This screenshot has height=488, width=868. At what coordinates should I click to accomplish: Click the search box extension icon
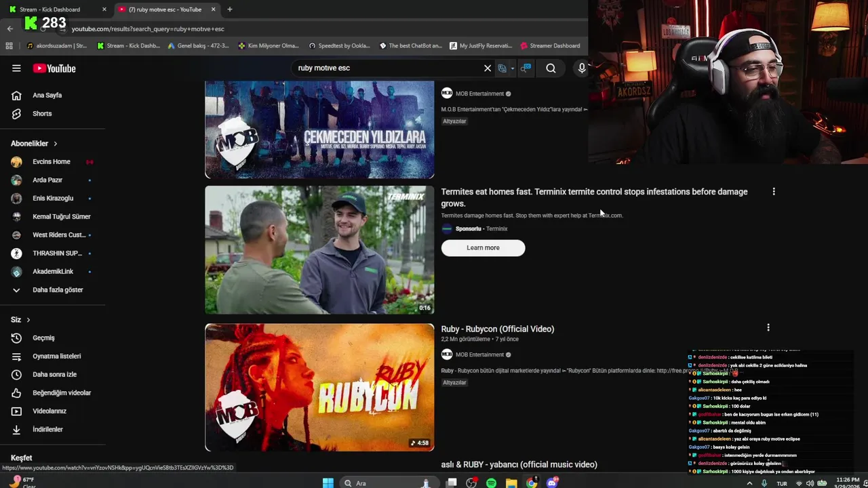click(526, 68)
